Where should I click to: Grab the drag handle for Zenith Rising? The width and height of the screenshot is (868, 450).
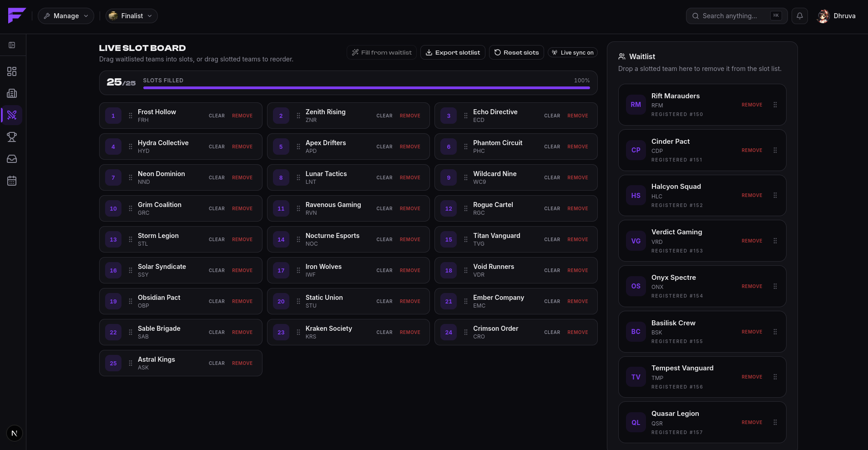[298, 116]
